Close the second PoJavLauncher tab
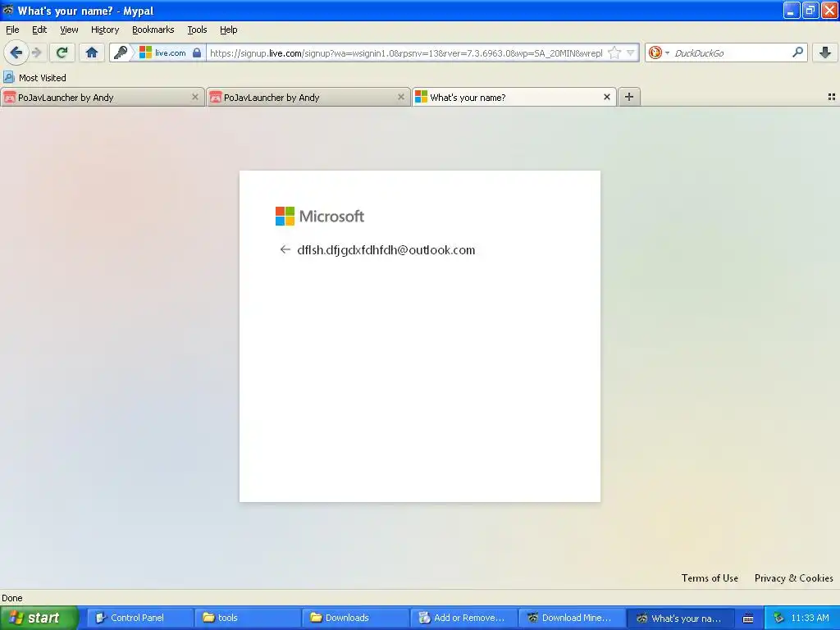 click(400, 97)
